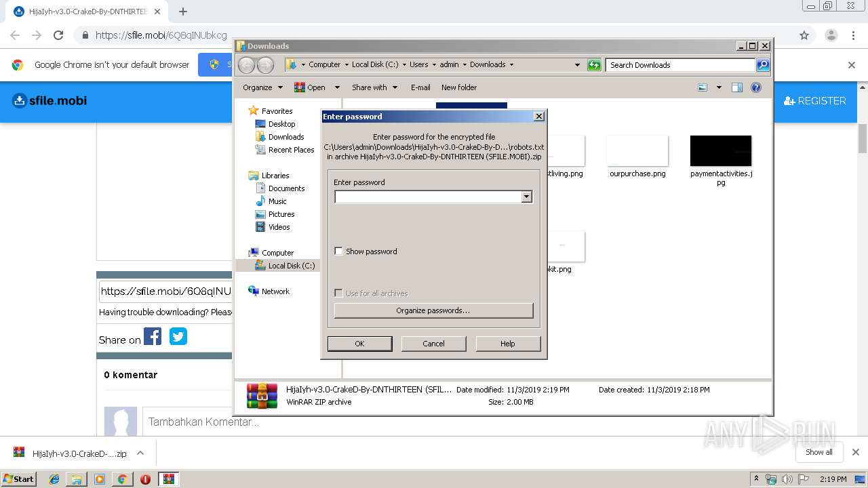Image resolution: width=868 pixels, height=488 pixels.
Task: Click the Organize passwords button
Action: tap(433, 310)
